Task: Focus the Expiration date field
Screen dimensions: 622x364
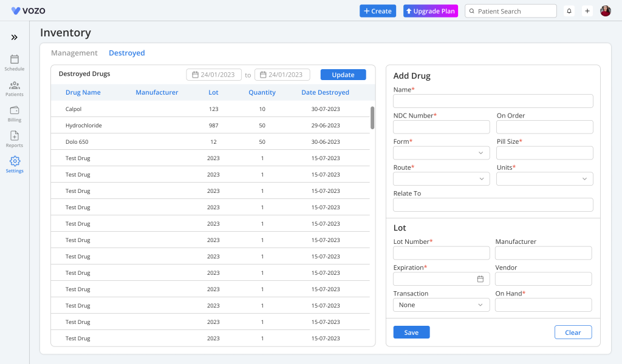Action: click(442, 279)
